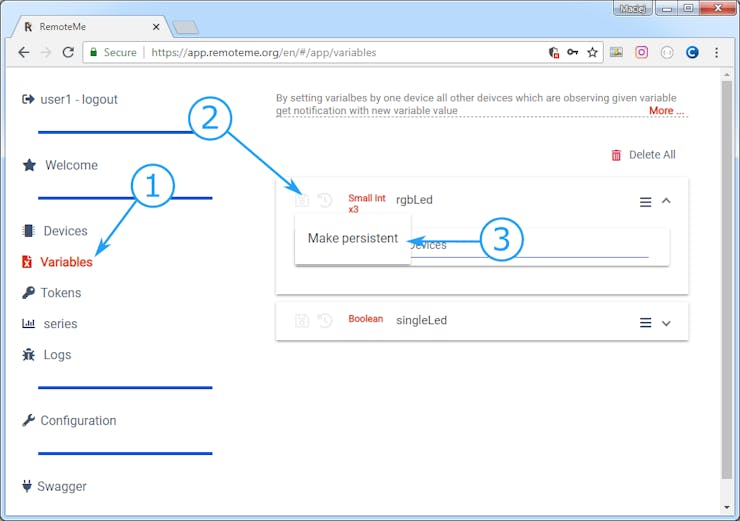The image size is (740, 521).
Task: Select the RemoteMe browser tab
Action: (90, 27)
